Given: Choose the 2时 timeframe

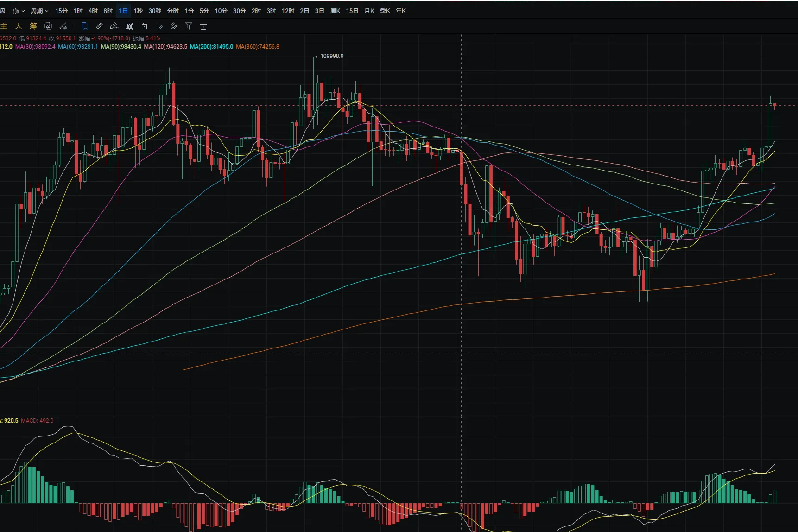Looking at the screenshot, I should [256, 11].
